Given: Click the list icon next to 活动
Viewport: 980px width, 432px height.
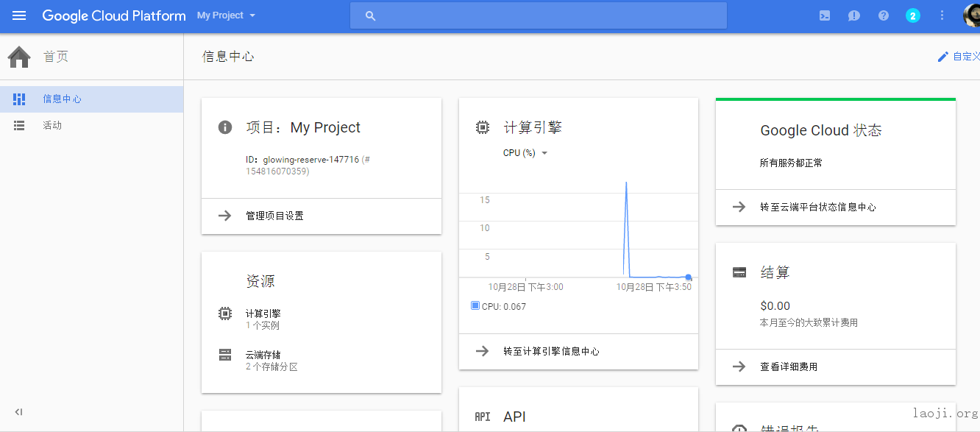Looking at the screenshot, I should tap(19, 126).
